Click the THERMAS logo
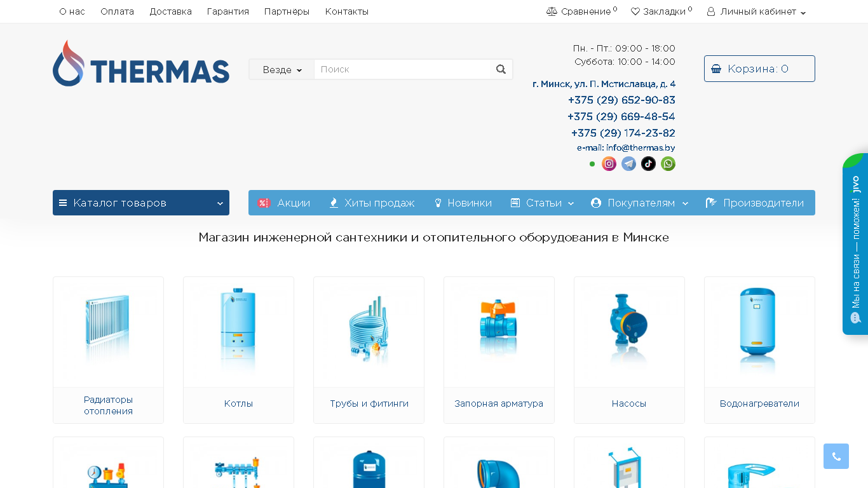Image resolution: width=868 pixels, height=488 pixels. click(141, 64)
